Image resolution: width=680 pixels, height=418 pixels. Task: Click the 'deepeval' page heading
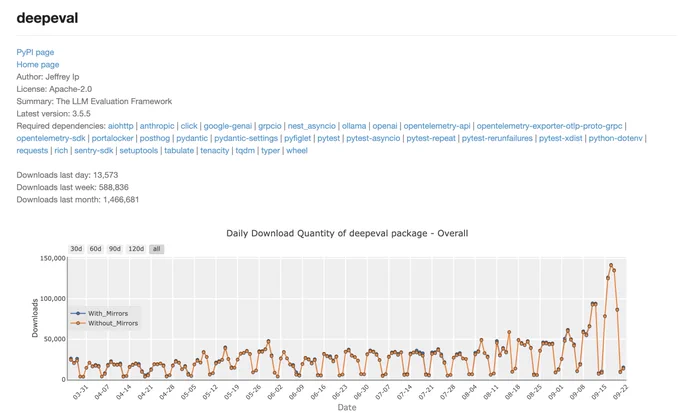click(47, 18)
